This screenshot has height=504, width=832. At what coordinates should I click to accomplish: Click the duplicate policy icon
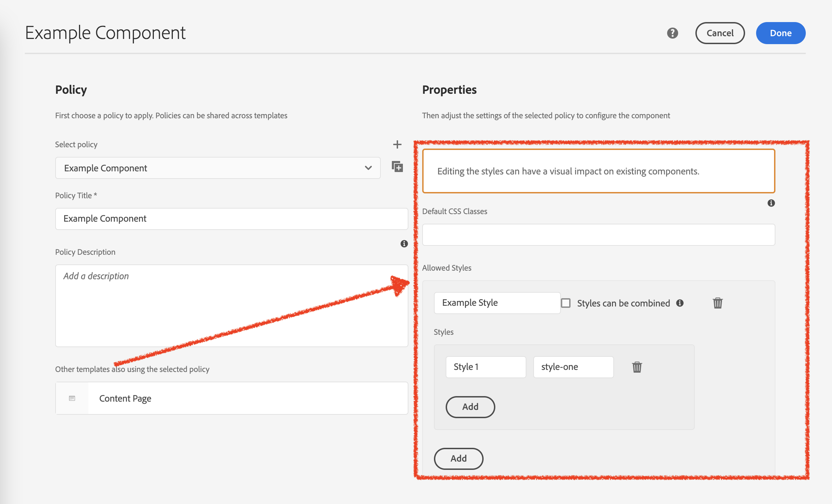click(x=397, y=167)
